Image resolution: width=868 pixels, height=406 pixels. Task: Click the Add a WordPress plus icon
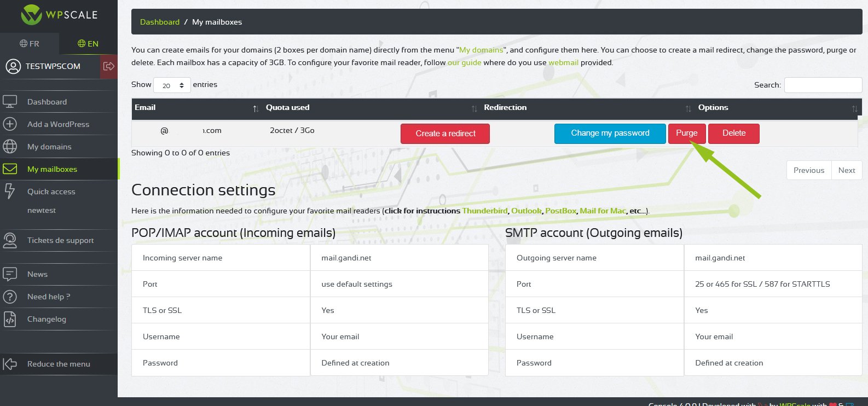pyautogui.click(x=10, y=124)
